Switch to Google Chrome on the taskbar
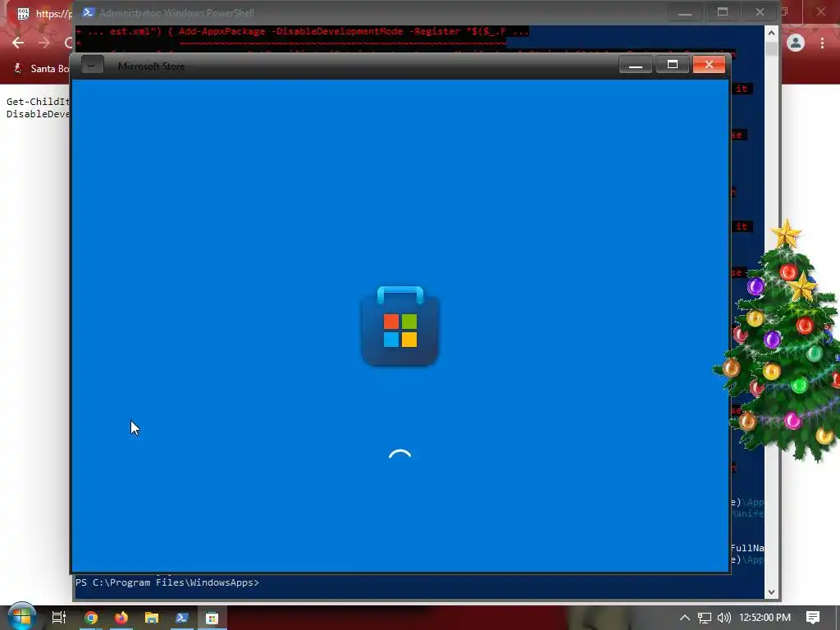840x630 pixels. 91,618
